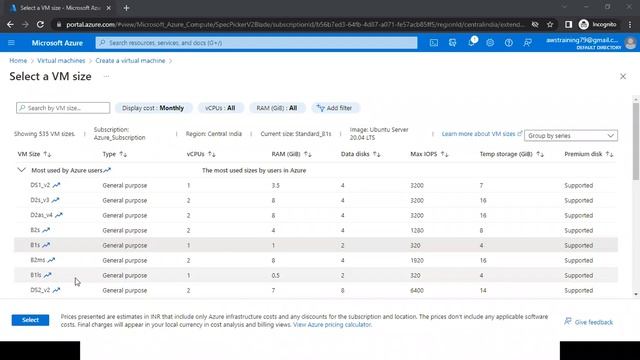The height and width of the screenshot is (360, 640).
Task: Collapse the Most used by Azure users group
Action: pyautogui.click(x=22, y=170)
